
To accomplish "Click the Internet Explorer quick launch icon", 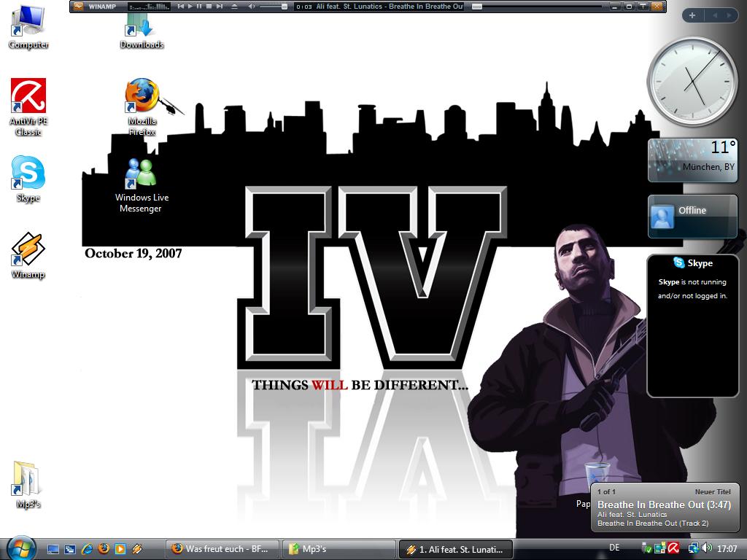I will (x=87, y=548).
